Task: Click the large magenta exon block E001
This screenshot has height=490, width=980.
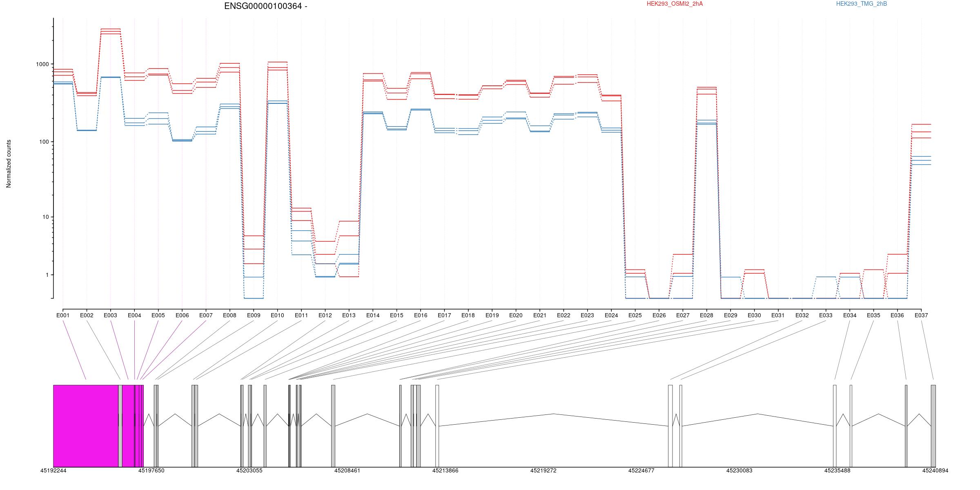Action: (86, 426)
